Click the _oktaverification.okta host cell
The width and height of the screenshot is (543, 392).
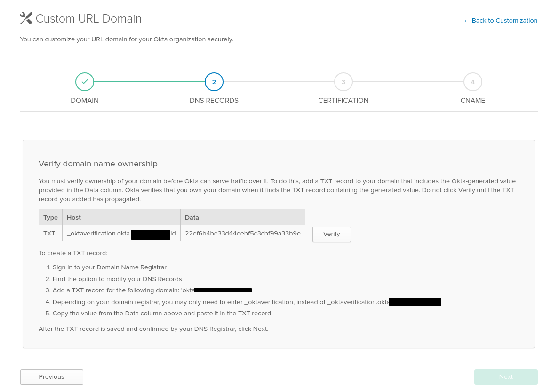121,233
